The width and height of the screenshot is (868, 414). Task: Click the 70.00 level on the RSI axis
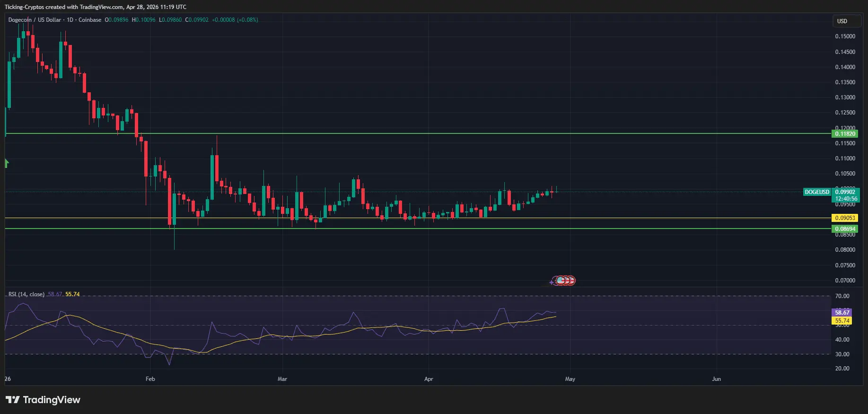[842, 296]
